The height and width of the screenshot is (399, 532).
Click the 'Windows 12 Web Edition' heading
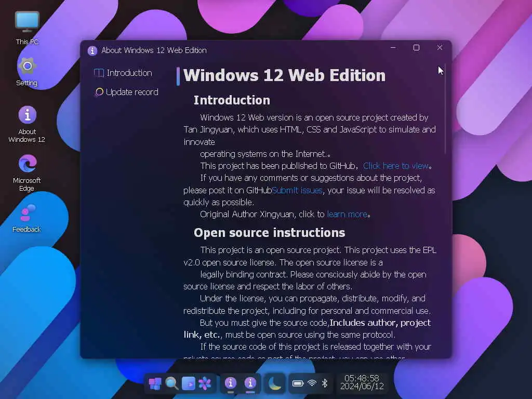point(284,76)
